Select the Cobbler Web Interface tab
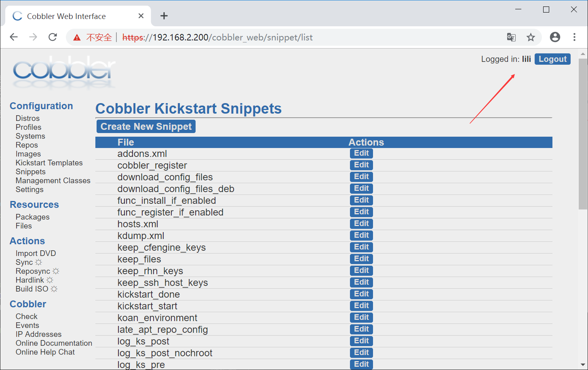 78,16
